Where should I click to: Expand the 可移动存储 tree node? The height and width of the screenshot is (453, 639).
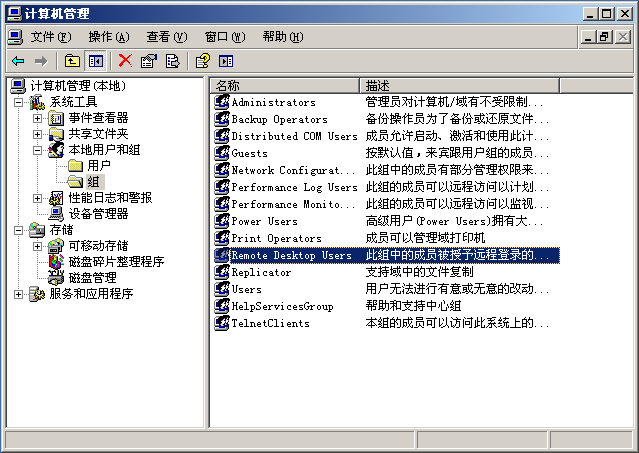[37, 246]
